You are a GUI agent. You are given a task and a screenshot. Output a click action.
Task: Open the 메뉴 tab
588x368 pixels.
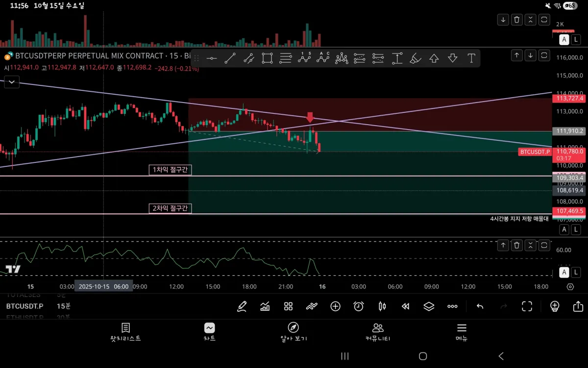(462, 332)
